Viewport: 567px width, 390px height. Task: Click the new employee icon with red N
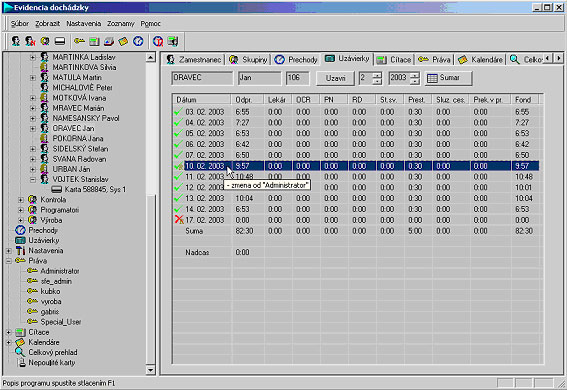[x=30, y=41]
